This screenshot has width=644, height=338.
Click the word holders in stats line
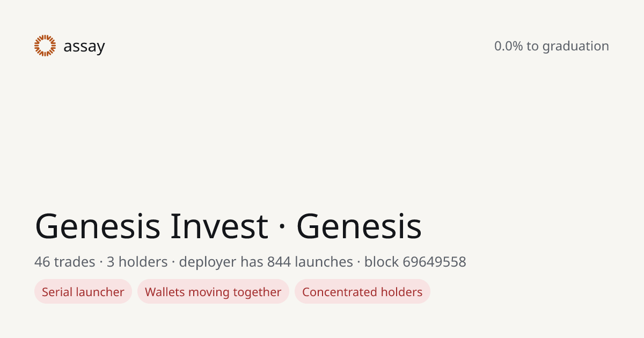coord(143,262)
